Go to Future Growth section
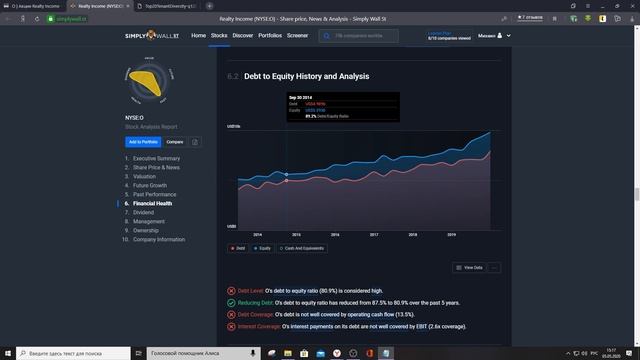 [150, 185]
